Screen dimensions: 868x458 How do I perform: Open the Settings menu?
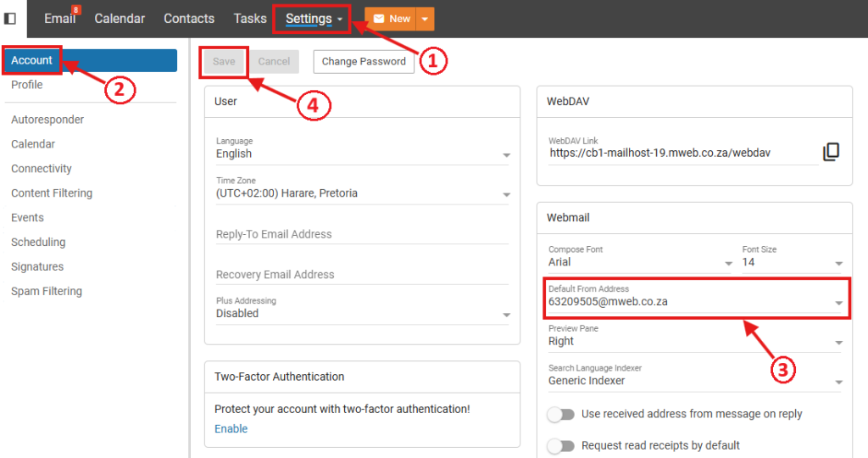click(x=313, y=19)
